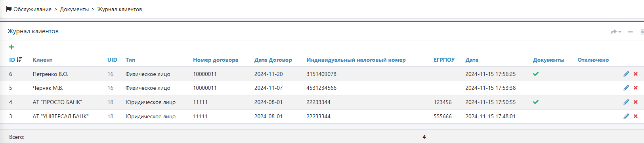Delete client Петренко В.О. with red cross
Screen dimensions: 644x144
[x=636, y=74]
